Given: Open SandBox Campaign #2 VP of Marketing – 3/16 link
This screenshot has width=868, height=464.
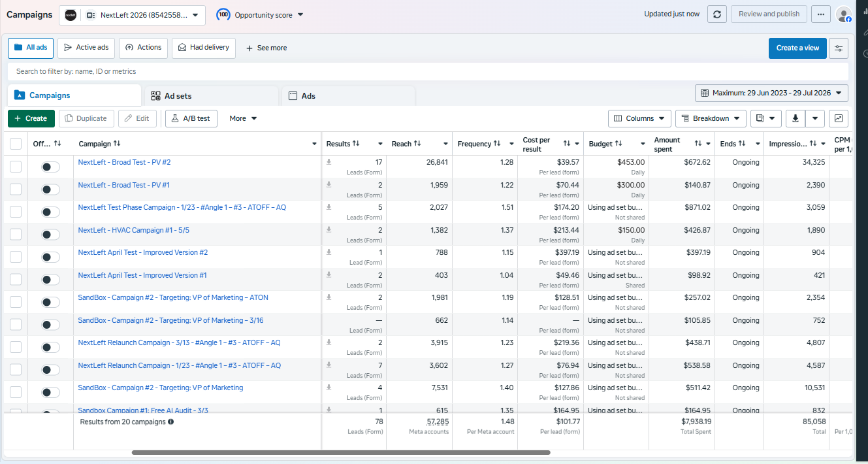Looking at the screenshot, I should pos(170,320).
